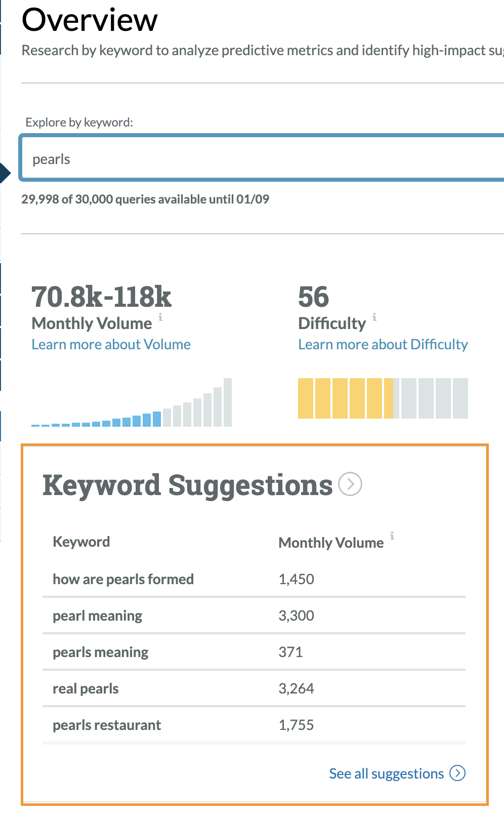Click the dark blue sidebar arrow marker
The width and height of the screenshot is (504, 815).
click(5, 173)
